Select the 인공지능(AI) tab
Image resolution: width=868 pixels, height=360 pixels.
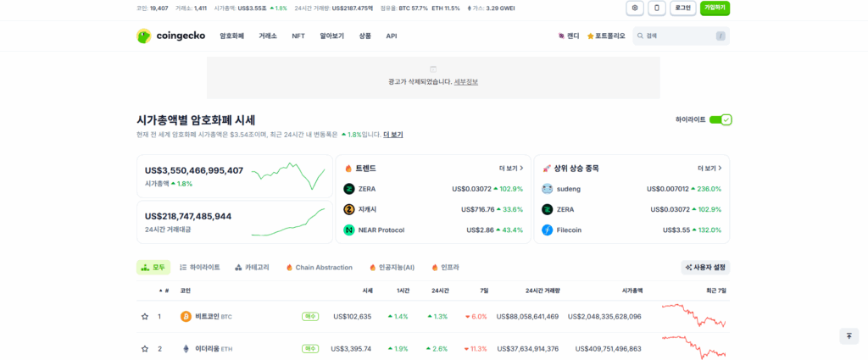click(x=392, y=267)
